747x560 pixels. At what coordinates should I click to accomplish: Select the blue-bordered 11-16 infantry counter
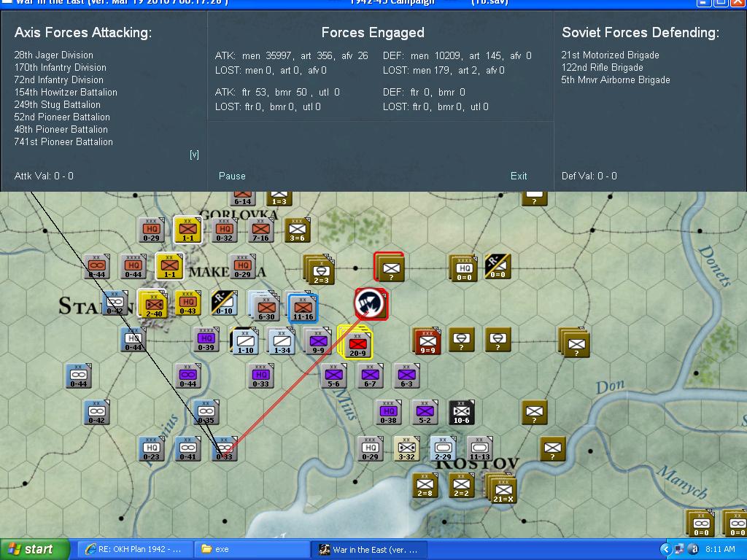pyautogui.click(x=303, y=308)
